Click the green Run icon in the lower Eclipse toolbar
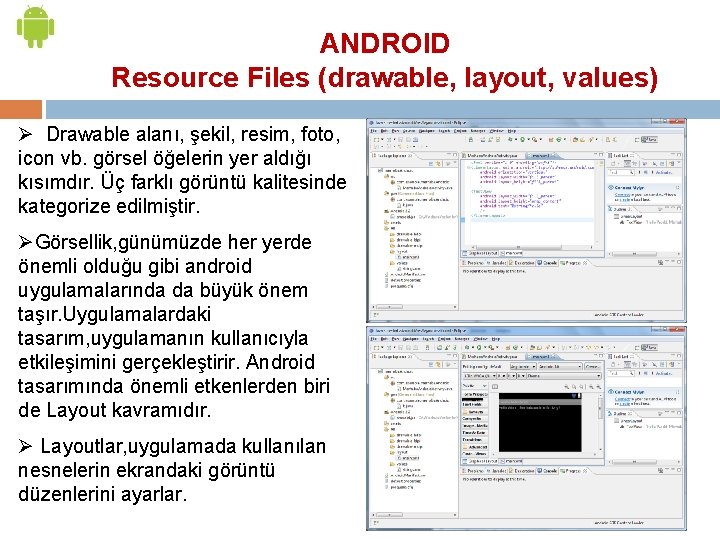The image size is (720, 540). click(x=479, y=347)
